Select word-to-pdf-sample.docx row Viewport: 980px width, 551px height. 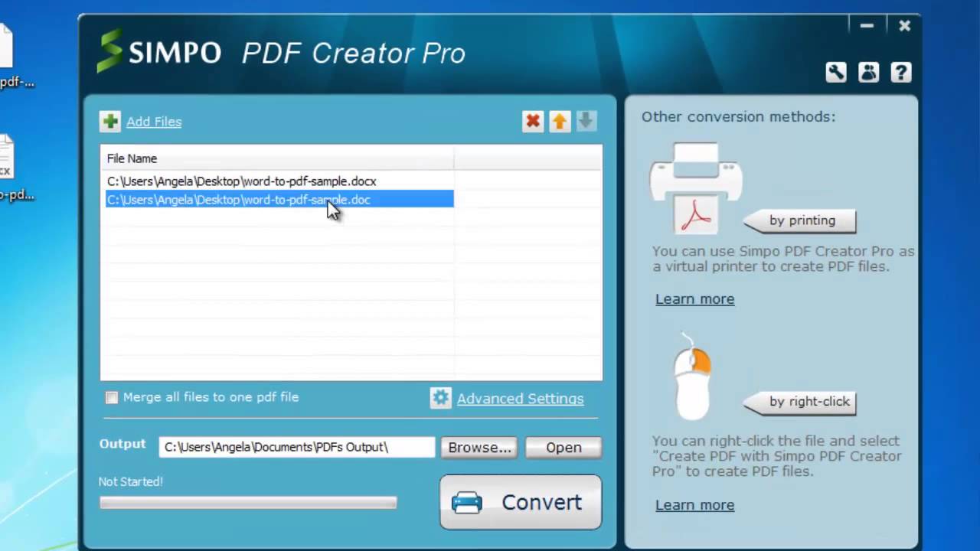pyautogui.click(x=279, y=181)
